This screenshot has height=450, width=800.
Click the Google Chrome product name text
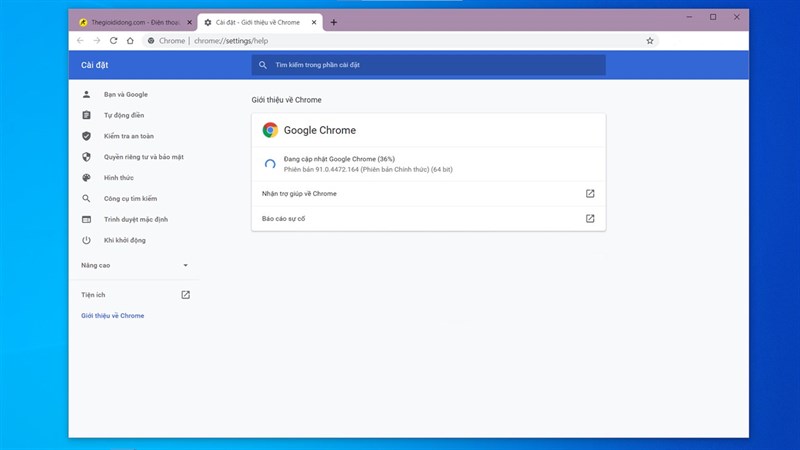[320, 130]
